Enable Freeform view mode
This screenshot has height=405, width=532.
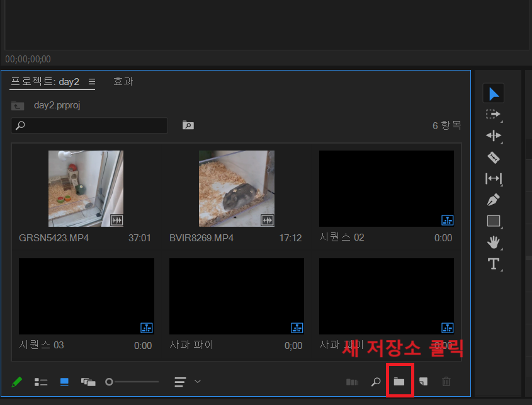coord(88,381)
